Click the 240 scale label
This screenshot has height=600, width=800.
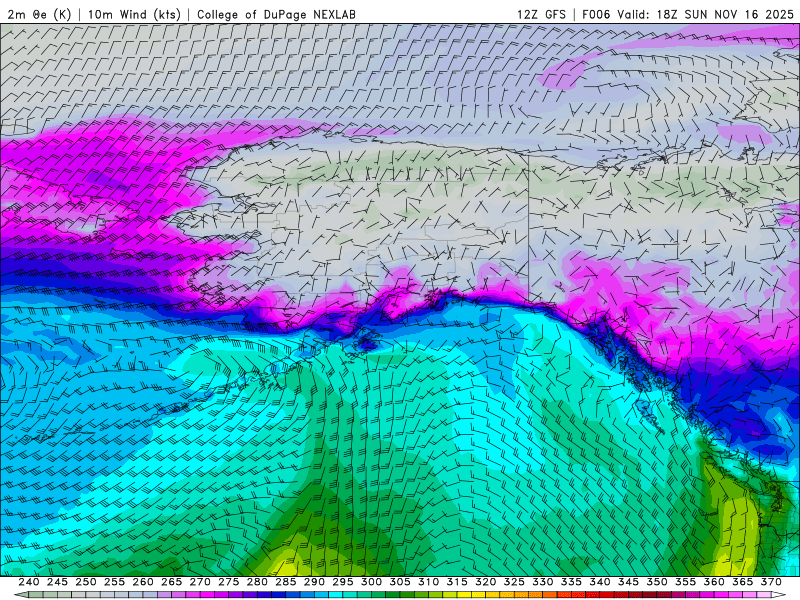[29, 582]
